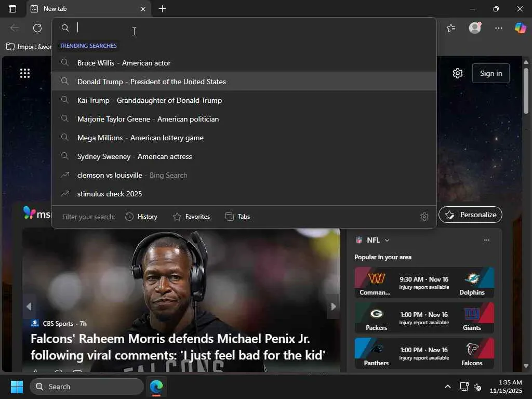Select Sydney Sweeney suggestion
This screenshot has height=399, width=532.
[x=244, y=156]
